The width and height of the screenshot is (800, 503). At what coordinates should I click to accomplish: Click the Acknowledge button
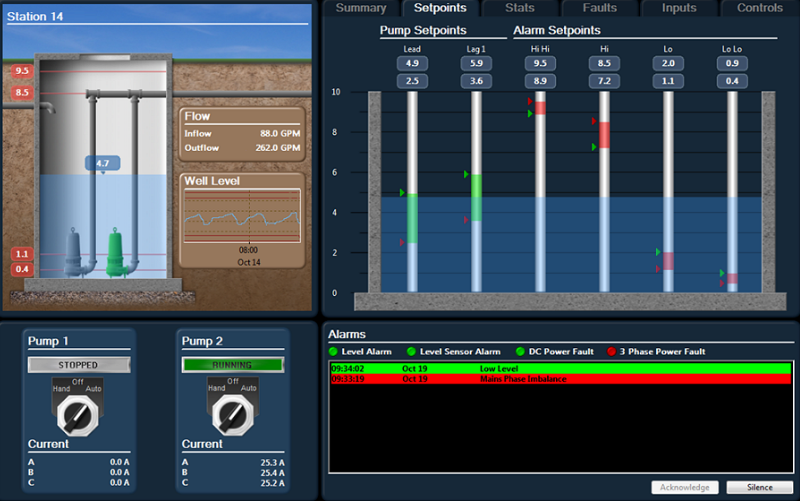coord(685,487)
